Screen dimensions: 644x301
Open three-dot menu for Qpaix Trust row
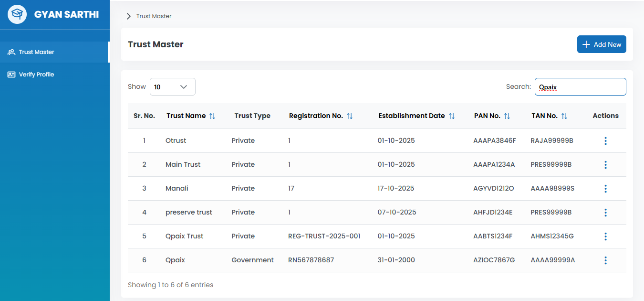point(605,236)
